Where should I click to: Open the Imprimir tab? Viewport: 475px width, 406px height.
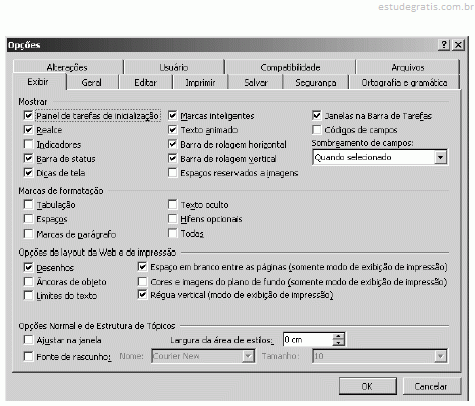(200, 82)
